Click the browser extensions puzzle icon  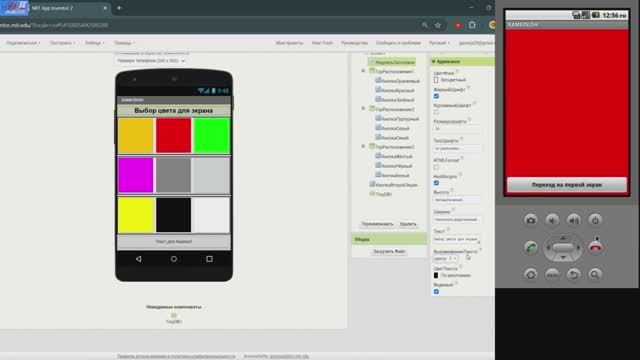click(x=472, y=25)
